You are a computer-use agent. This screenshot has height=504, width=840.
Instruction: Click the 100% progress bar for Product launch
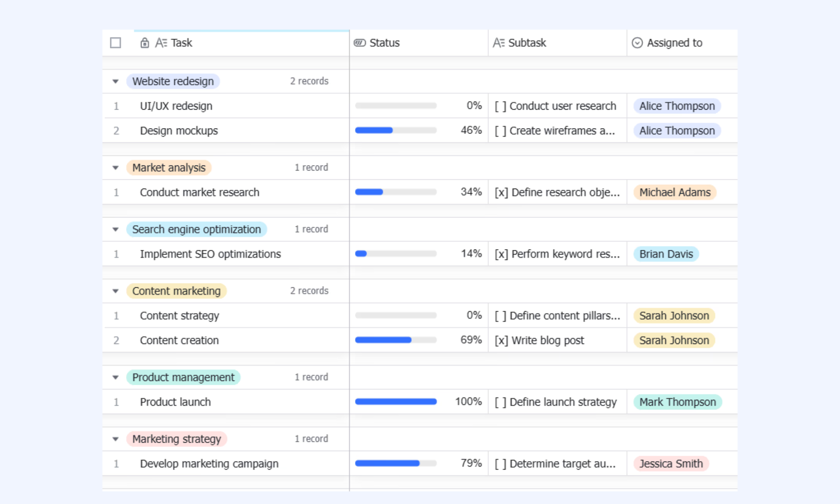tap(396, 402)
